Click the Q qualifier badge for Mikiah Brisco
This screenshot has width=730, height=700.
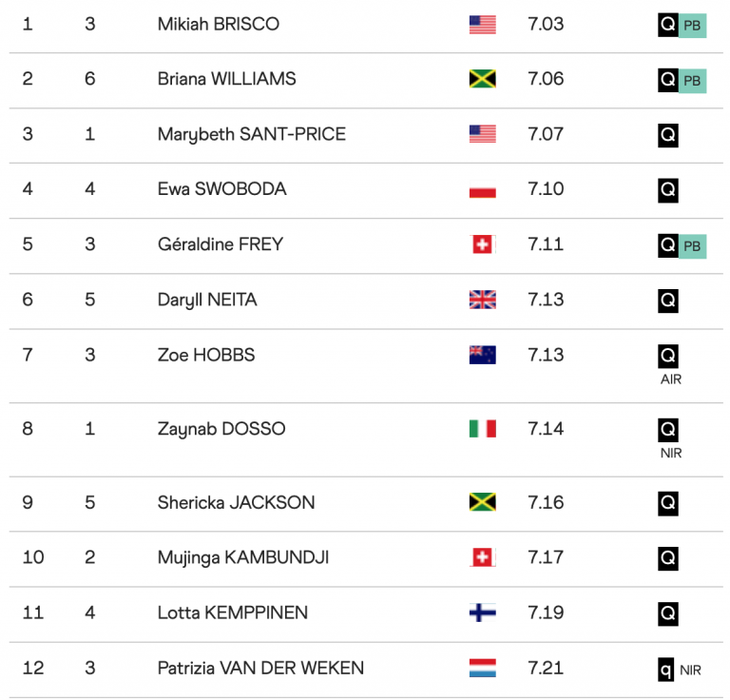(x=668, y=26)
